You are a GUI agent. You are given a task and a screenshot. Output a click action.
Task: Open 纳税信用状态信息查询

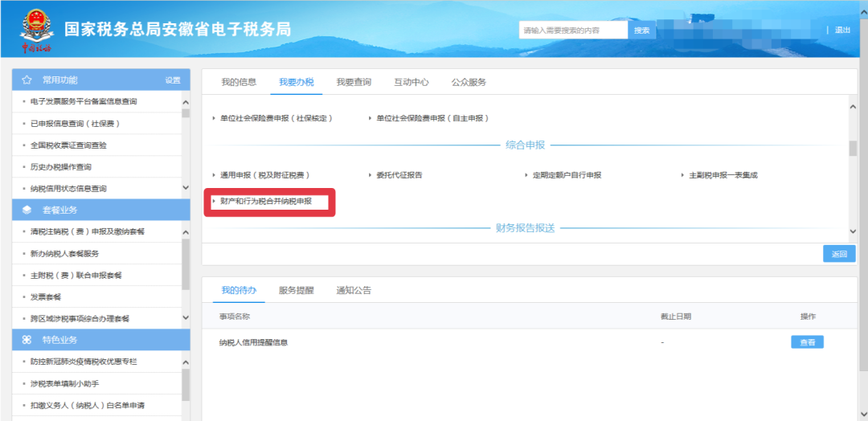coord(68,189)
